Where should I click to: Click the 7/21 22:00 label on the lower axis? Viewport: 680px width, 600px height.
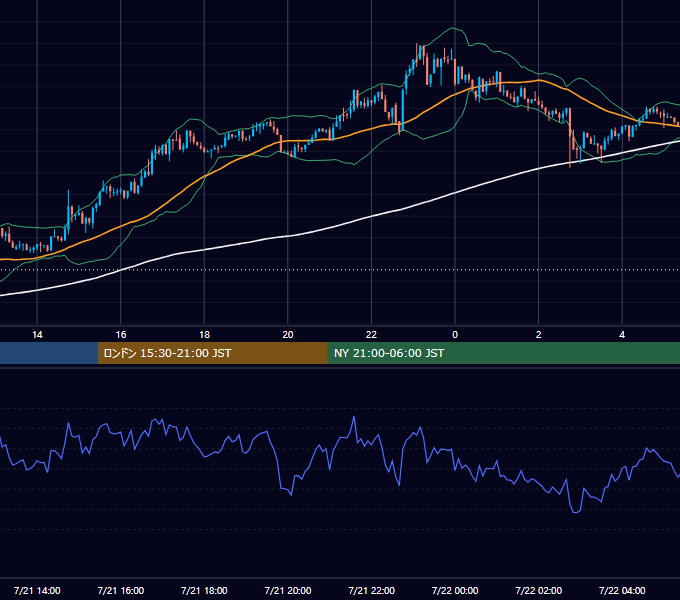coord(372,590)
